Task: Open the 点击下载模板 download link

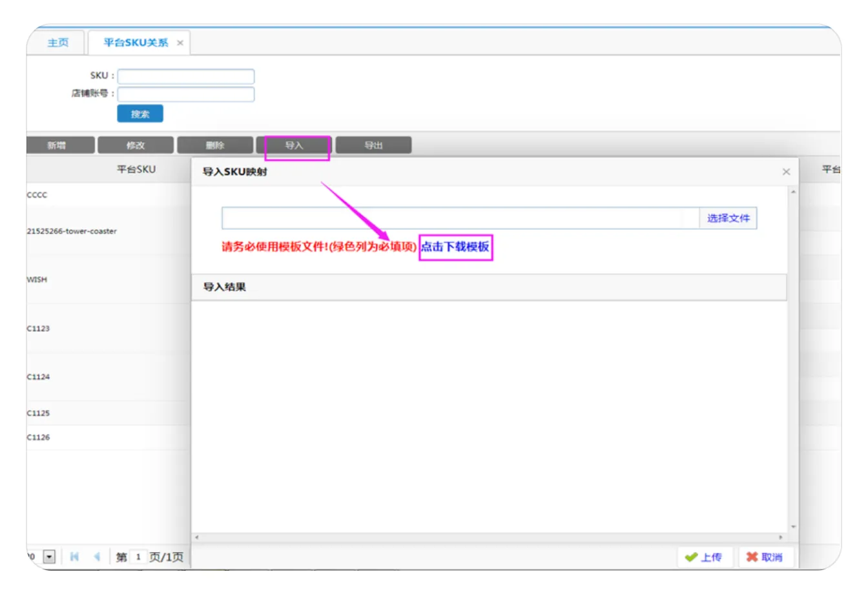Action: click(x=455, y=247)
